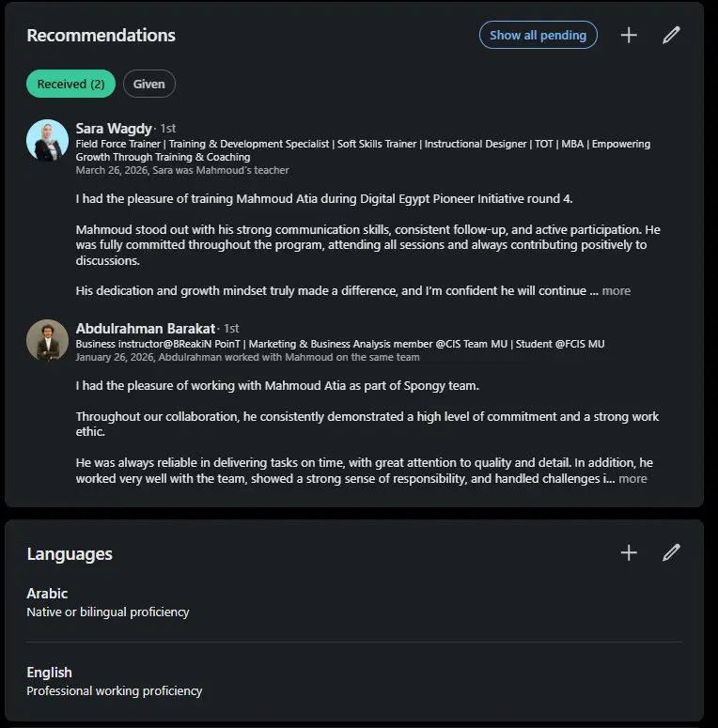Edit languages with the pencil icon
The image size is (718, 728).
(x=671, y=552)
